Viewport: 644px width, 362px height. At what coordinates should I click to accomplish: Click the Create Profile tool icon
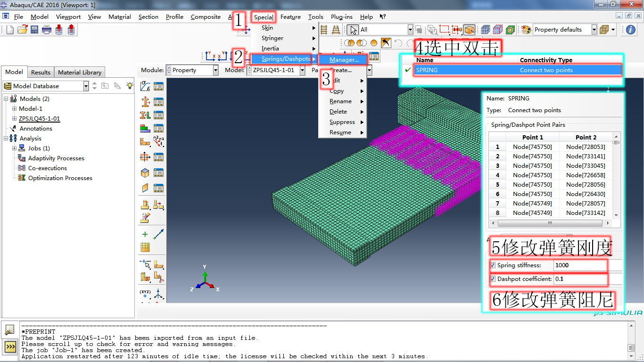click(145, 156)
